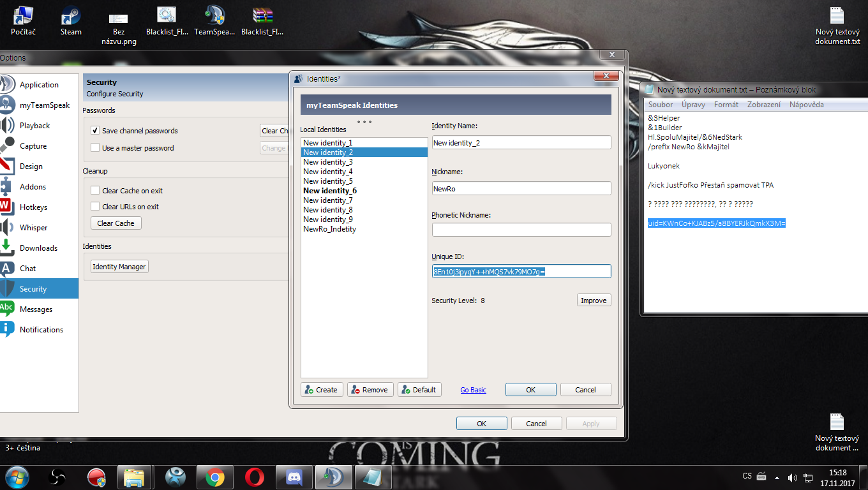The height and width of the screenshot is (490, 868).
Task: Open Formát menu in Notepad
Action: (x=726, y=105)
